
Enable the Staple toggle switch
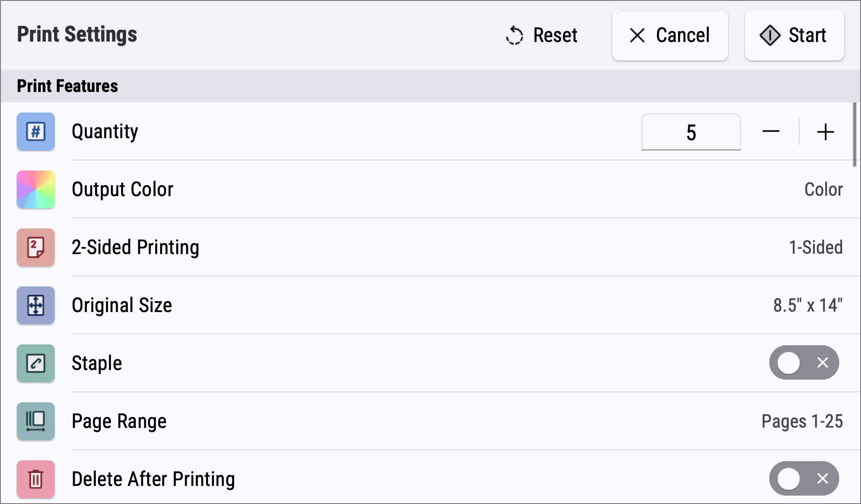click(x=804, y=362)
